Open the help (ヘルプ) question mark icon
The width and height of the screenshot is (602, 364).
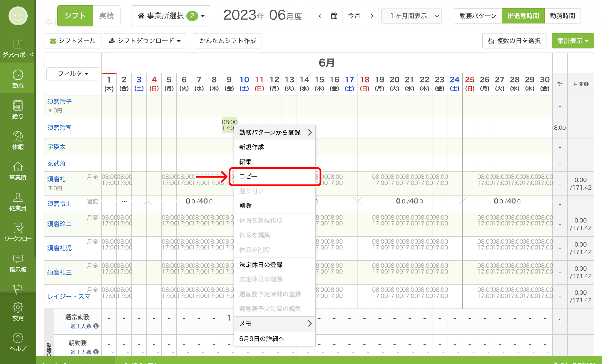coord(18,338)
